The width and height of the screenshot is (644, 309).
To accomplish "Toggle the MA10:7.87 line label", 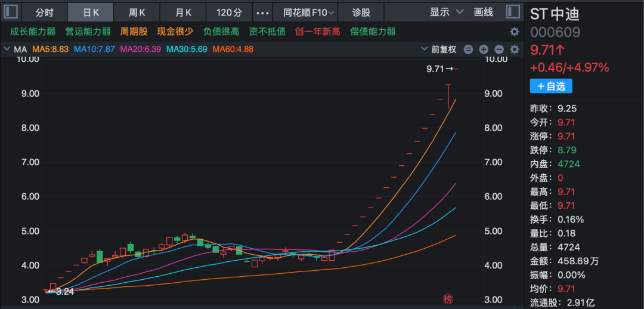I will tap(94, 50).
